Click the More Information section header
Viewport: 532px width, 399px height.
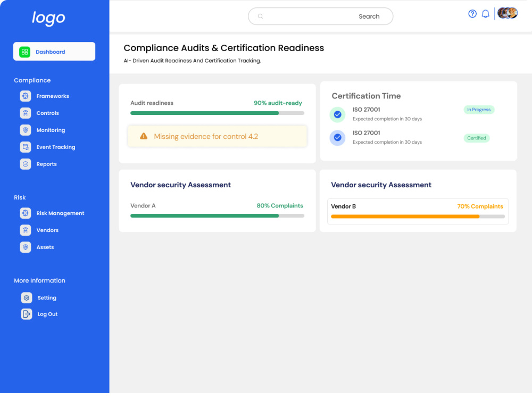tap(39, 280)
